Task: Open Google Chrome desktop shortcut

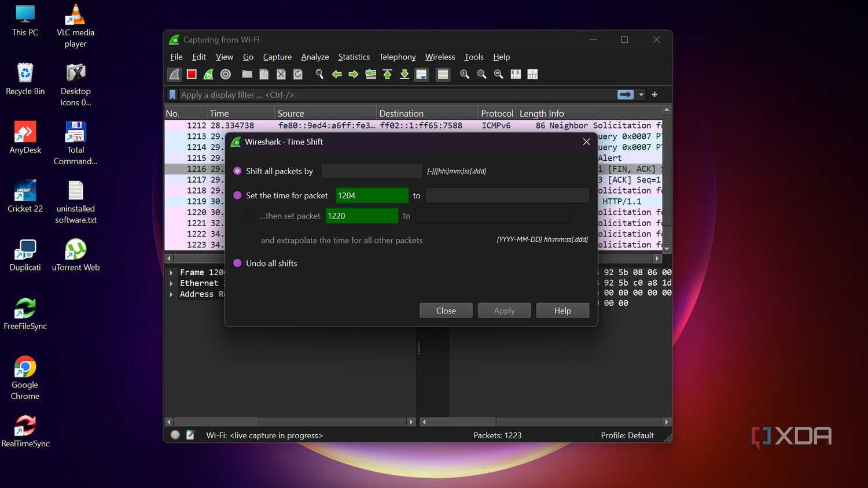Action: (25, 378)
